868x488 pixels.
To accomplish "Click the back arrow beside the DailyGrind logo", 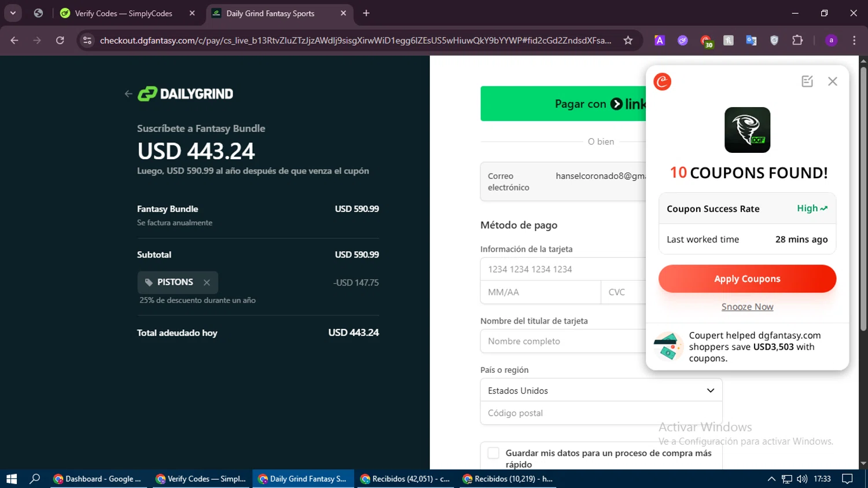I will [128, 94].
